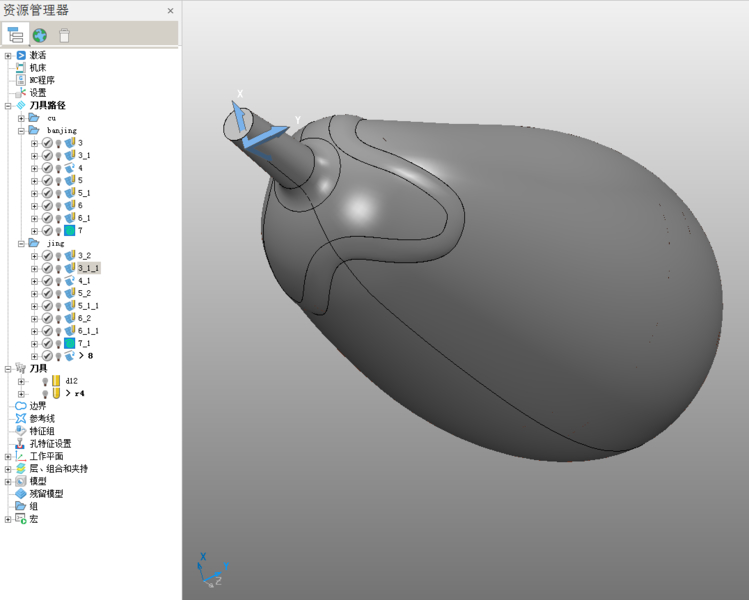Expand the cu toolpath folder

pos(21,118)
